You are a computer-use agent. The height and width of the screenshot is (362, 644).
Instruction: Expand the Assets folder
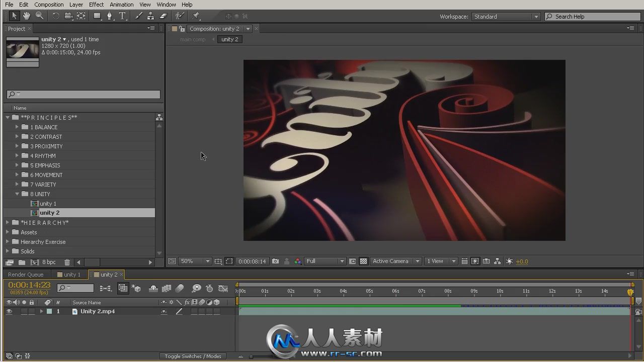[x=8, y=232]
